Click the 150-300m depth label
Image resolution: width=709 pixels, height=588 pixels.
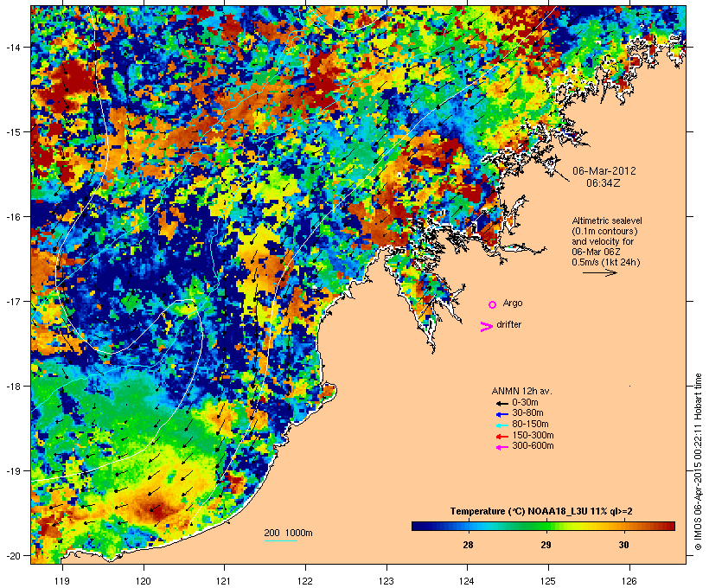[x=533, y=435]
